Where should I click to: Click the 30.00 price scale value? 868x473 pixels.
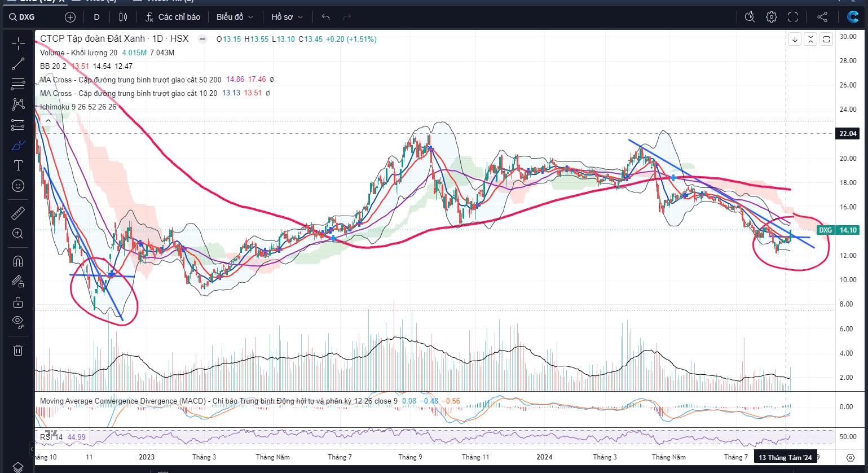848,37
